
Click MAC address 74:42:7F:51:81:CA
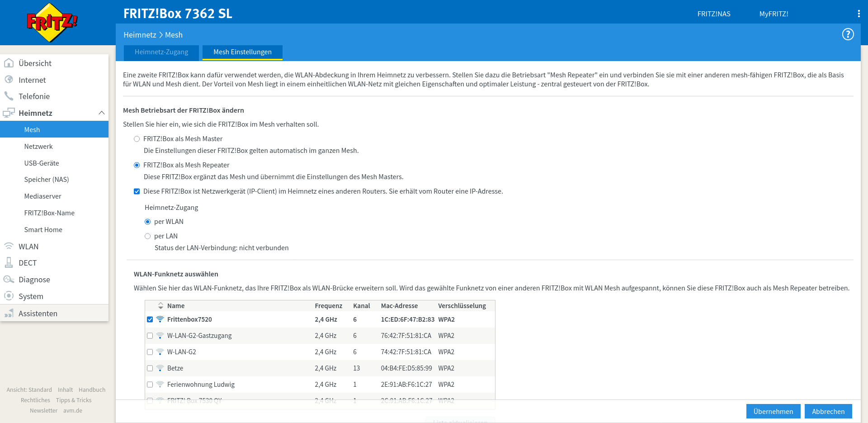(x=406, y=352)
